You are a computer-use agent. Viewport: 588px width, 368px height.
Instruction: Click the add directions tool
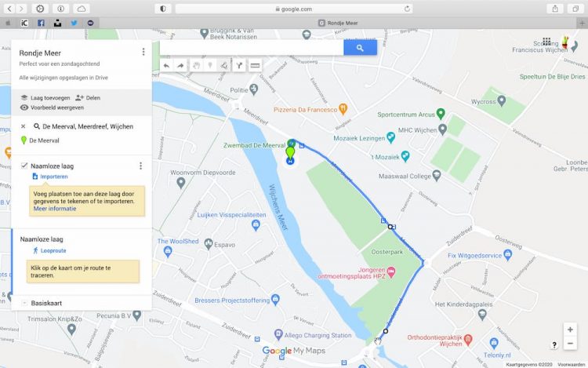click(x=239, y=66)
